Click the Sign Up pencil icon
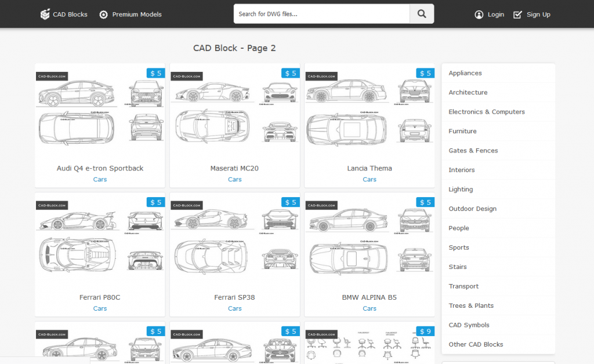This screenshot has width=594, height=364. 518,14
